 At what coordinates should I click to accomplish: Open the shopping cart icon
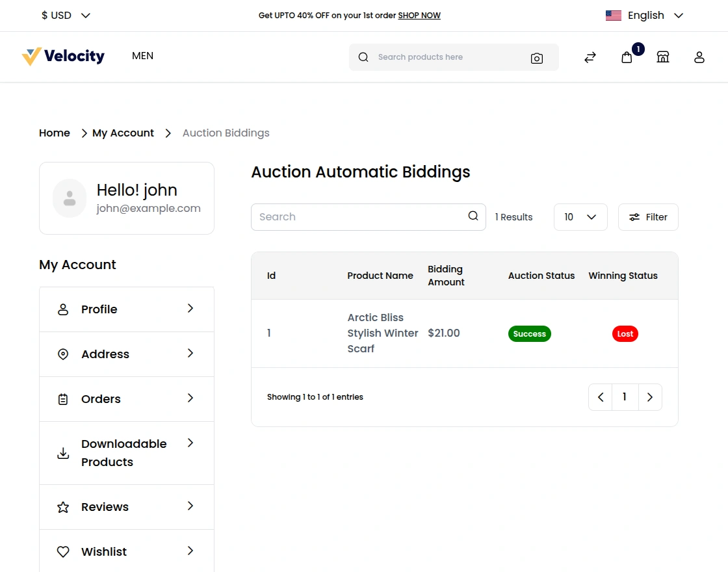tap(626, 57)
